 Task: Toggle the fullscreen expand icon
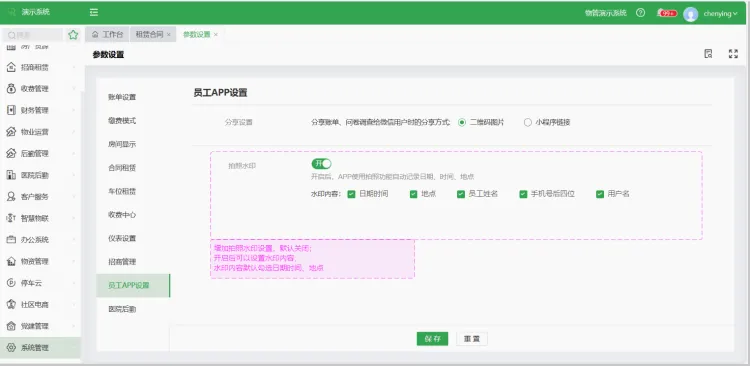click(x=733, y=54)
